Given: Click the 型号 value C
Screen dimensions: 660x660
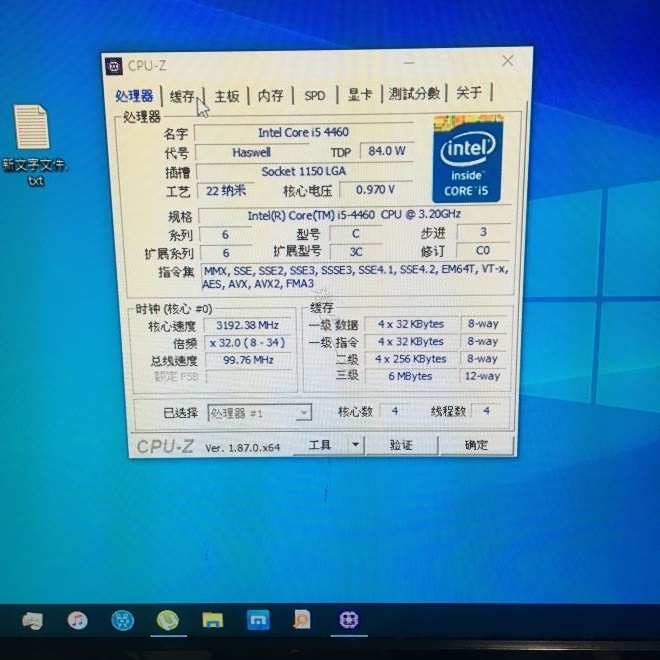Looking at the screenshot, I should (356, 234).
